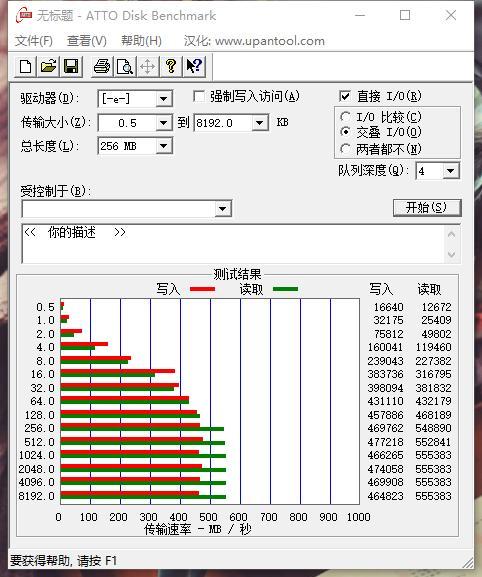Expand the 驱动器(D) drive dropdown
Image resolution: width=482 pixels, height=577 pixels.
pyautogui.click(x=163, y=99)
